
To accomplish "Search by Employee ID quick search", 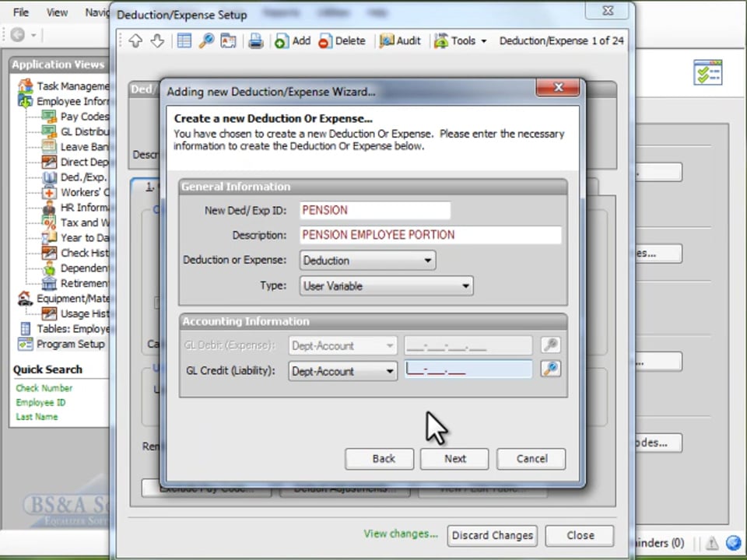I will [x=40, y=403].
